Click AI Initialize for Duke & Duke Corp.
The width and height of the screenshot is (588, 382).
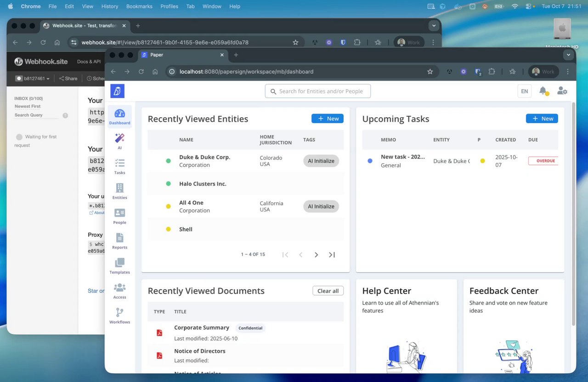point(321,161)
